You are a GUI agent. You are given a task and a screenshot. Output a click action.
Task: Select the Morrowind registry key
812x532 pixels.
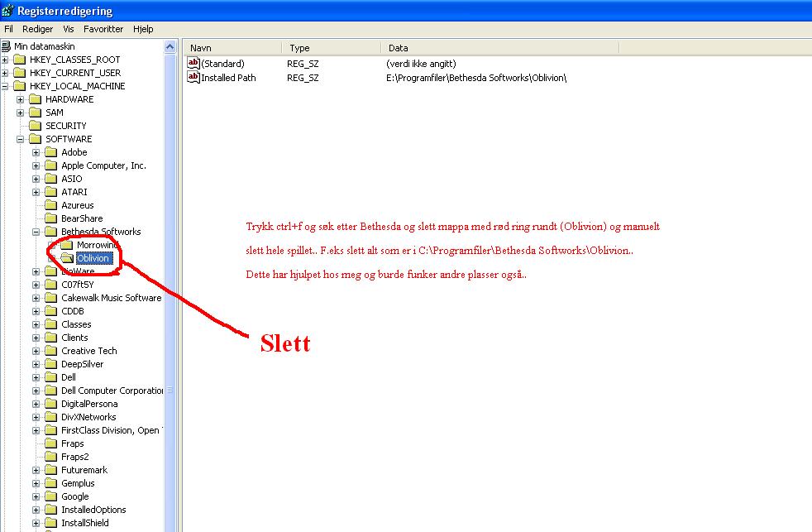[x=98, y=245]
